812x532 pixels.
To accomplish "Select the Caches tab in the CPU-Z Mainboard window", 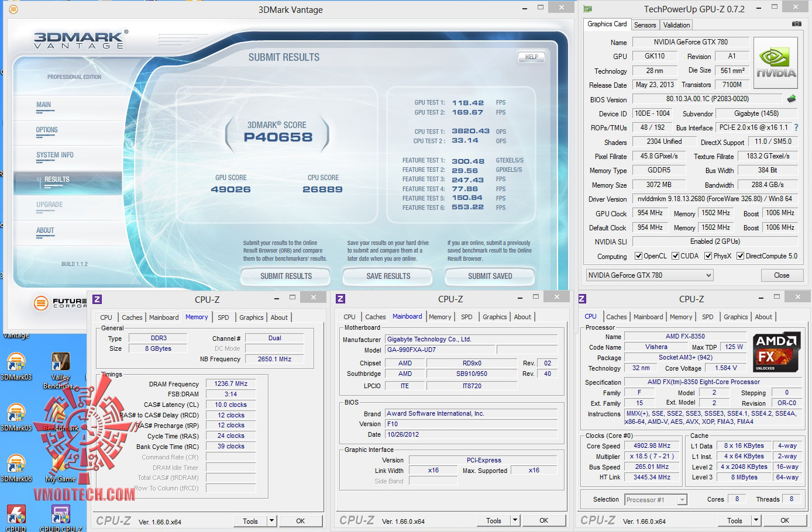I will [x=375, y=317].
